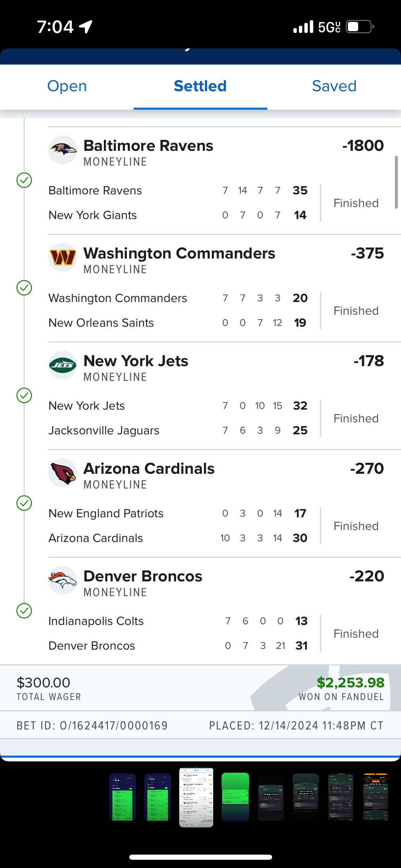The width and height of the screenshot is (401, 868).
Task: Select the Settled tab
Action: click(200, 86)
